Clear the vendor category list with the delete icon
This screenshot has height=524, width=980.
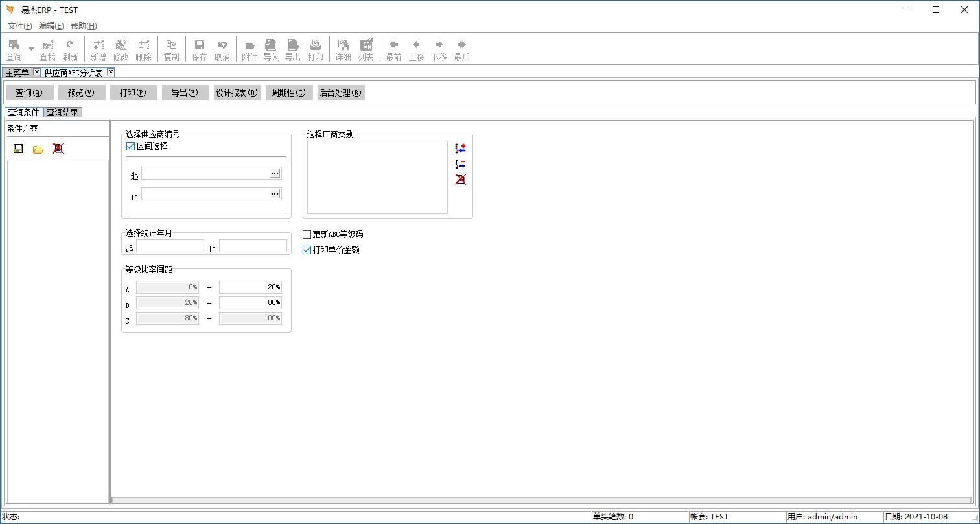(x=461, y=180)
